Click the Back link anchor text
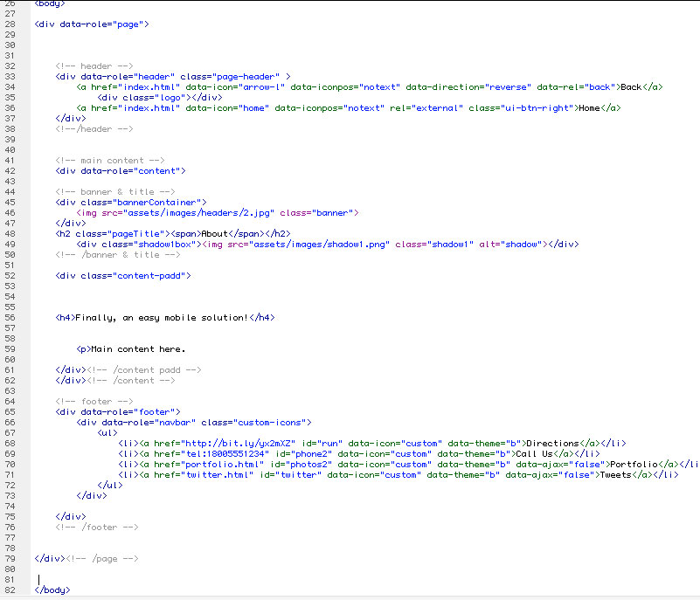 tap(631, 87)
